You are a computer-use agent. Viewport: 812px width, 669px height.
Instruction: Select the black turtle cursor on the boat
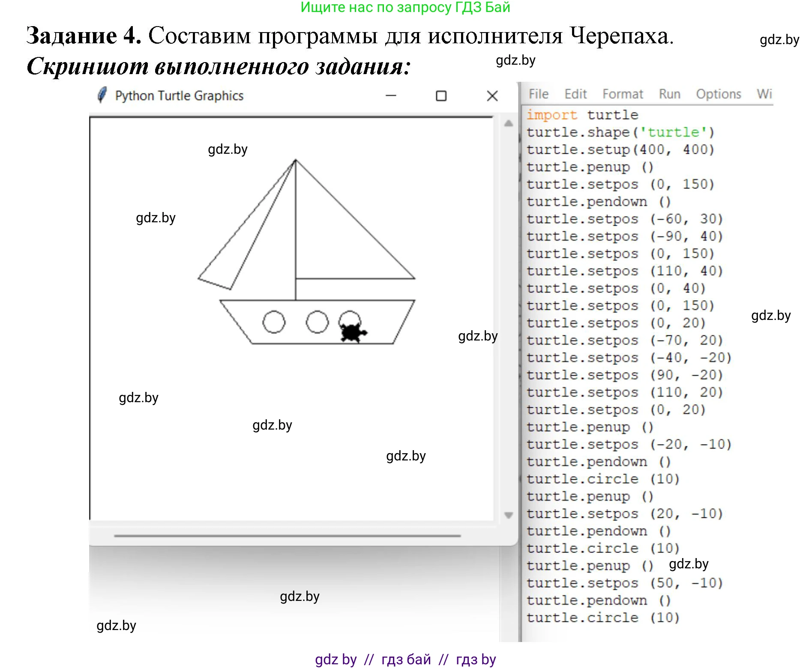pos(351,333)
